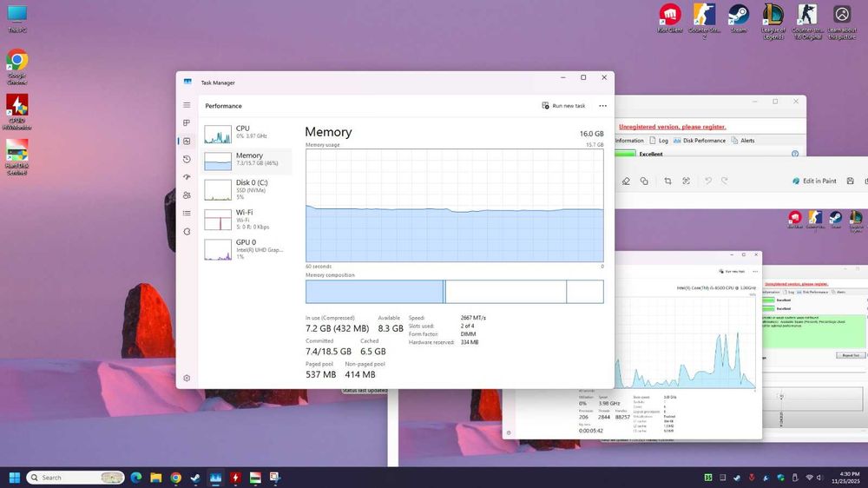The image size is (868, 488).
Task: Click Edit in Paint button
Action: [x=814, y=181]
